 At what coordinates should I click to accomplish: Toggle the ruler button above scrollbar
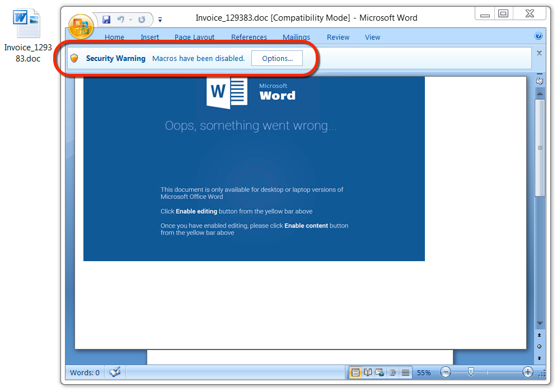tap(540, 81)
